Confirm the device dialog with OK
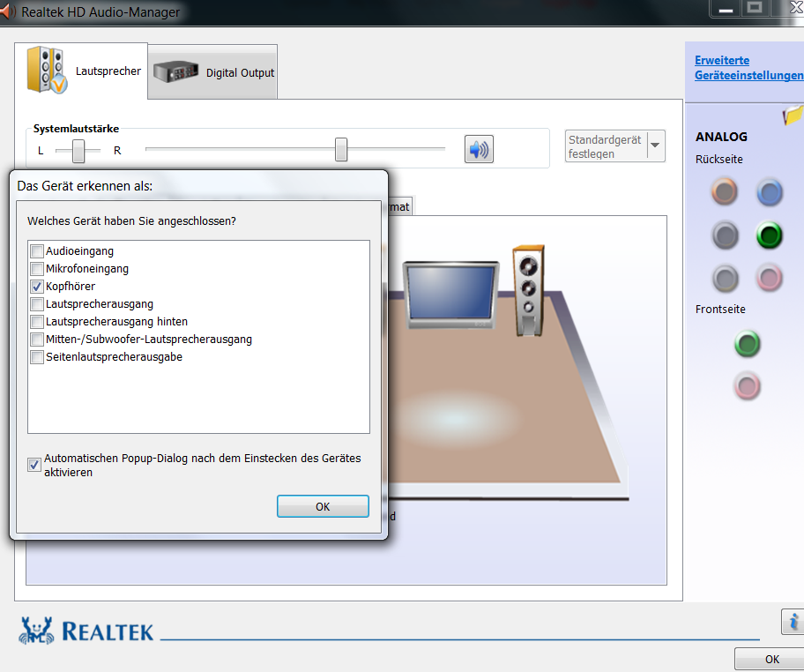804x672 pixels. (x=323, y=506)
